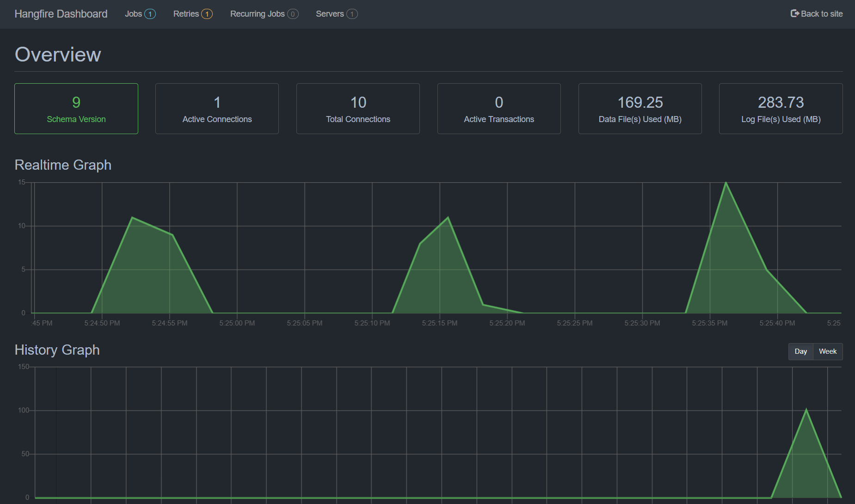This screenshot has width=855, height=504.
Task: Select the Schema Version metric card
Action: pyautogui.click(x=76, y=109)
